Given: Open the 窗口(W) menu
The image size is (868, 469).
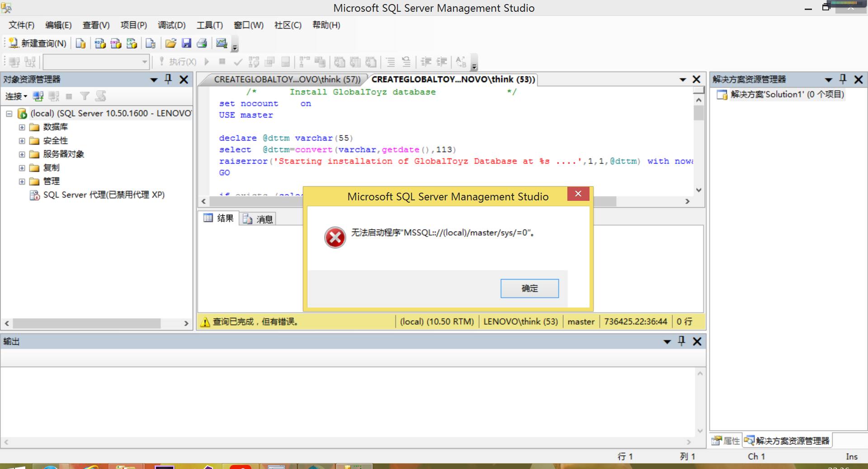Looking at the screenshot, I should click(248, 25).
